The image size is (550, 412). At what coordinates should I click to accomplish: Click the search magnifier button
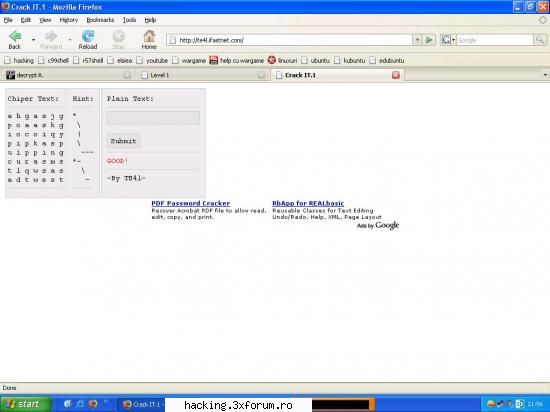click(x=539, y=40)
